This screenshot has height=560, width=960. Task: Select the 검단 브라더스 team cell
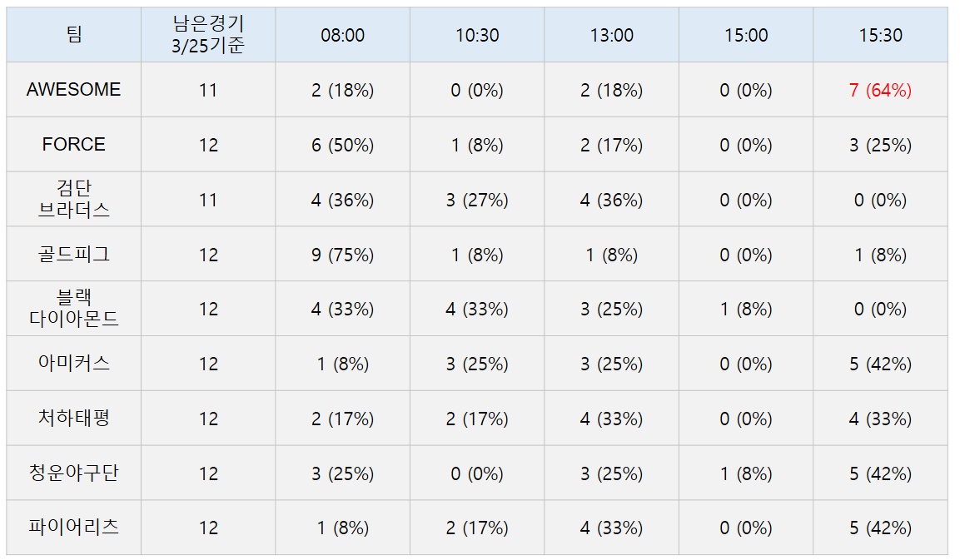tap(73, 199)
